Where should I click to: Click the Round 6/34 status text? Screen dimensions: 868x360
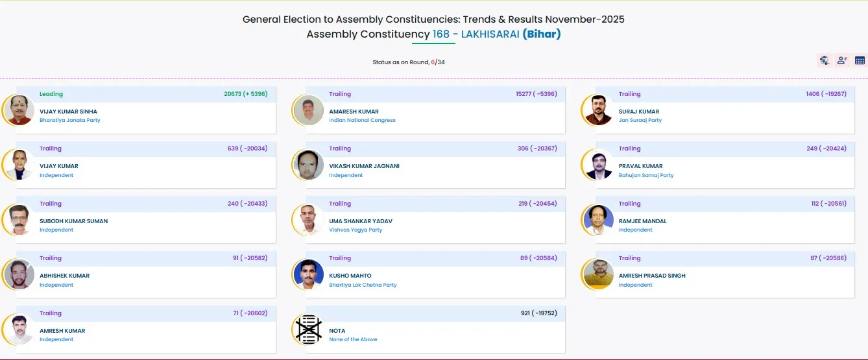coord(409,62)
